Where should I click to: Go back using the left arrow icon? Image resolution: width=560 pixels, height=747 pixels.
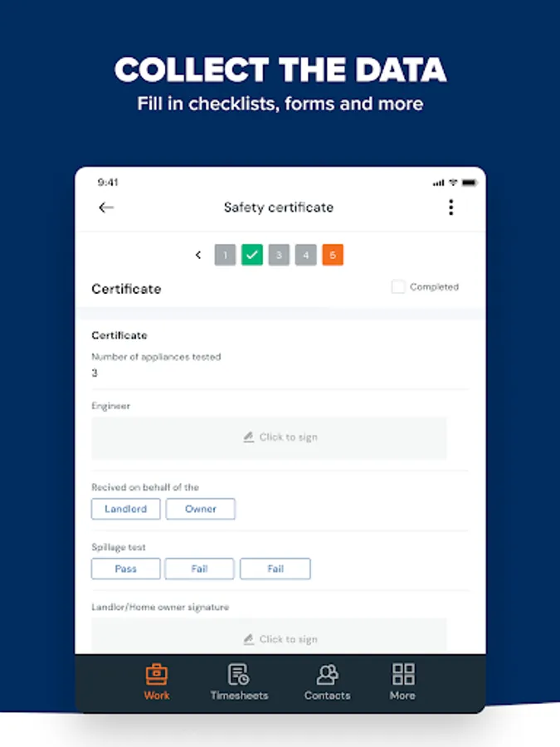pyautogui.click(x=105, y=207)
